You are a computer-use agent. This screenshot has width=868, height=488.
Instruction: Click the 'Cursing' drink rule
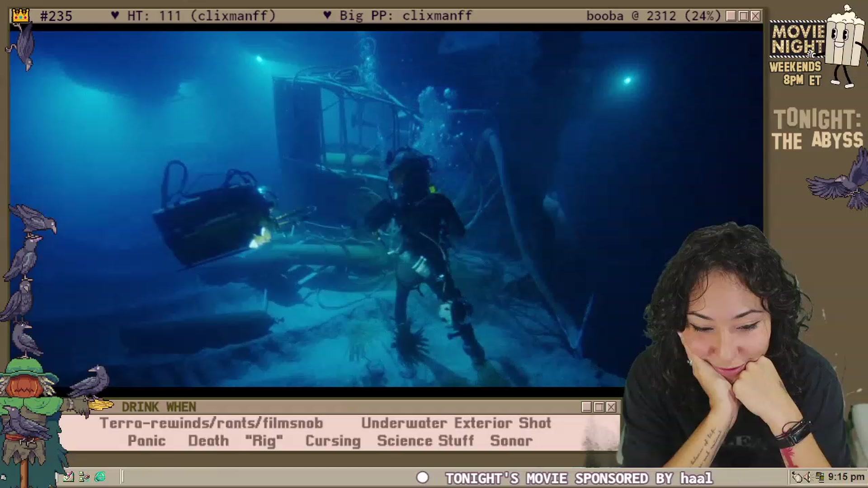[333, 441]
